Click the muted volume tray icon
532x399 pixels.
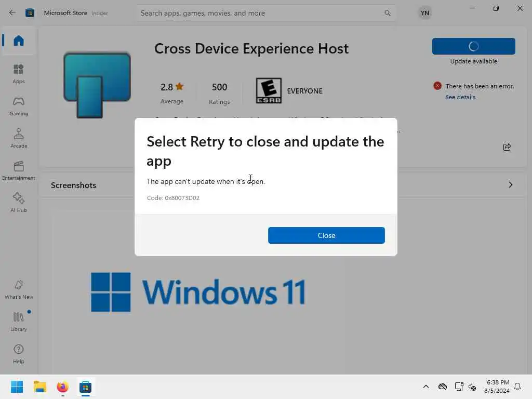[x=472, y=387]
